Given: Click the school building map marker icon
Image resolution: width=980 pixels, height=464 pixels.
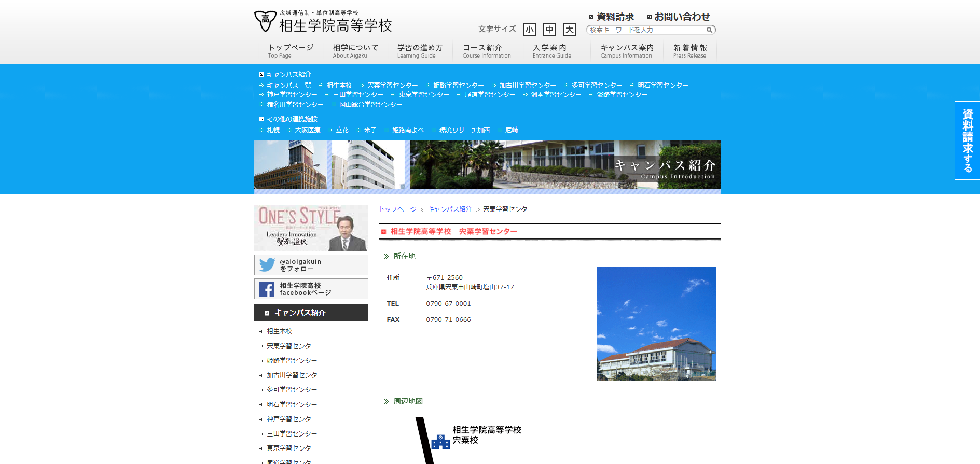Looking at the screenshot, I should coord(440,442).
